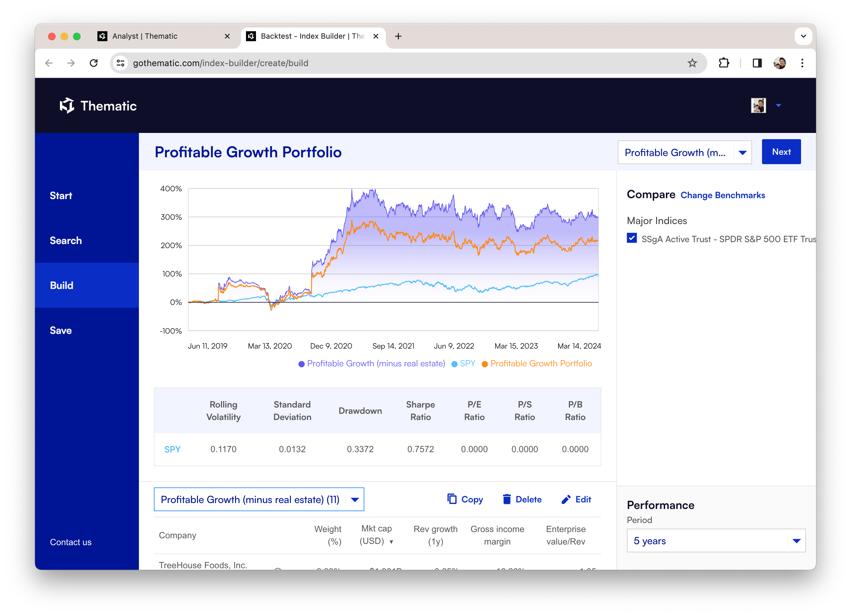
Task: Click the Edit button
Action: [x=576, y=499]
